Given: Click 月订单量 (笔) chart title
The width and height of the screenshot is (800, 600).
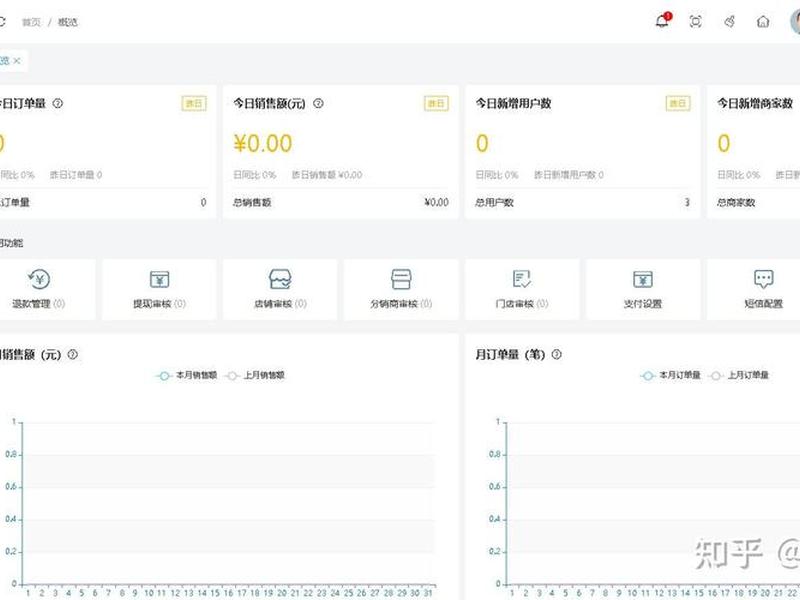Looking at the screenshot, I should click(x=510, y=355).
